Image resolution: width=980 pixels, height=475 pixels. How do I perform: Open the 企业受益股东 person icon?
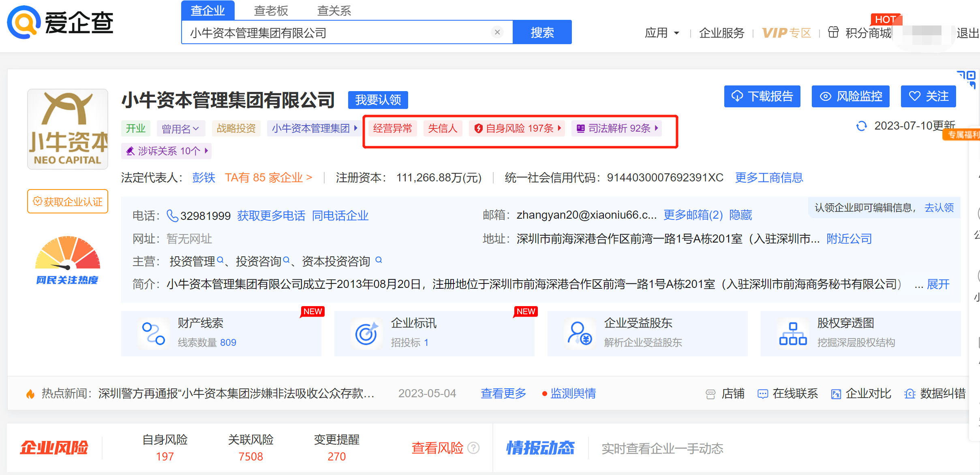(x=580, y=333)
